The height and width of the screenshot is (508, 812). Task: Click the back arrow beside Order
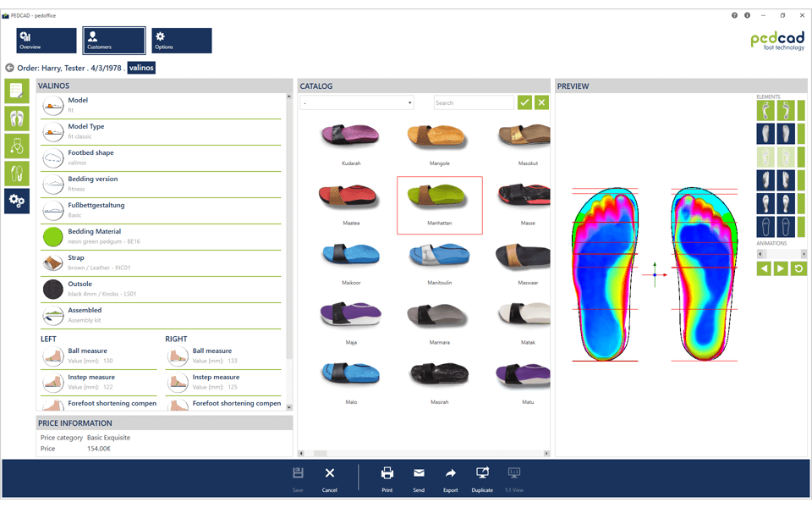point(9,68)
